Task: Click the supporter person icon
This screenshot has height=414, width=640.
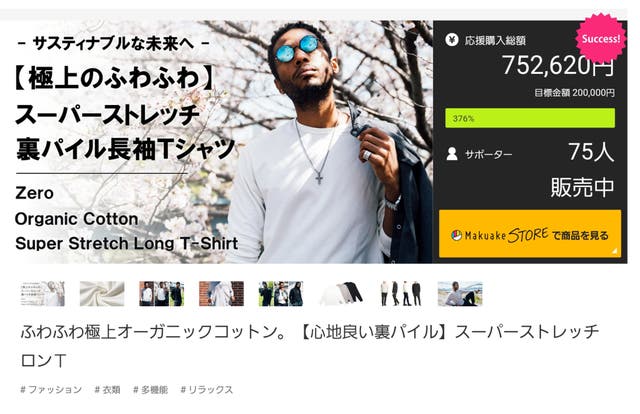Action: coord(452,154)
